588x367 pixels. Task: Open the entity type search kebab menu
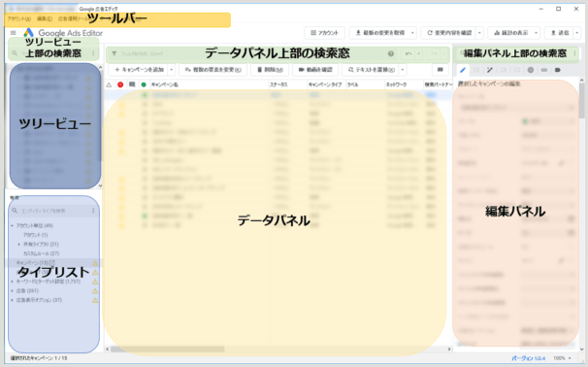(x=93, y=211)
